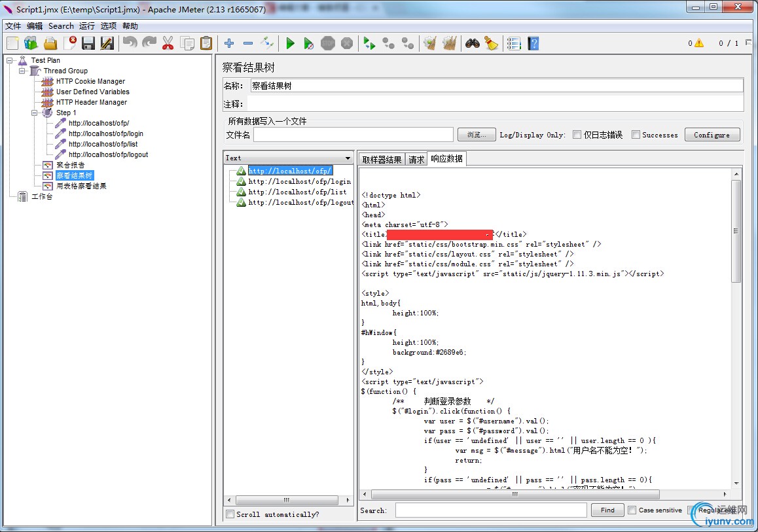Select HTTP Cookie Manager in tree
The height and width of the screenshot is (532, 758).
[x=90, y=81]
